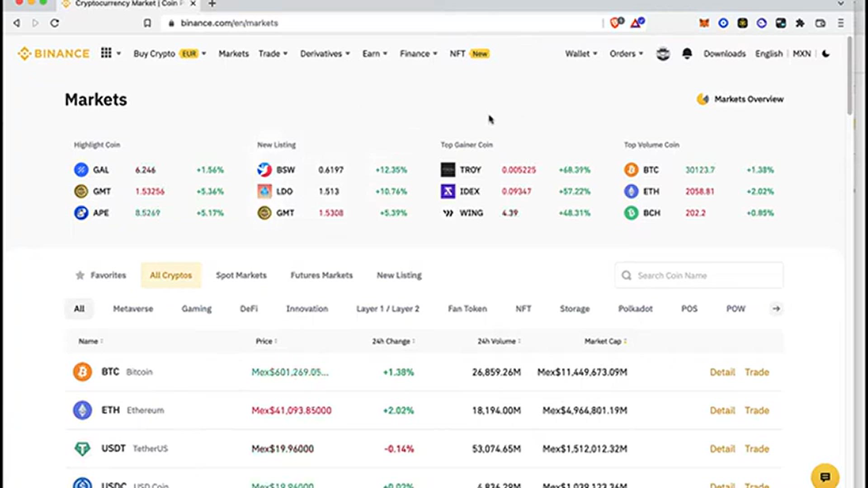Expand the Earn dropdown
Viewport: 868px width, 488px height.
(375, 54)
